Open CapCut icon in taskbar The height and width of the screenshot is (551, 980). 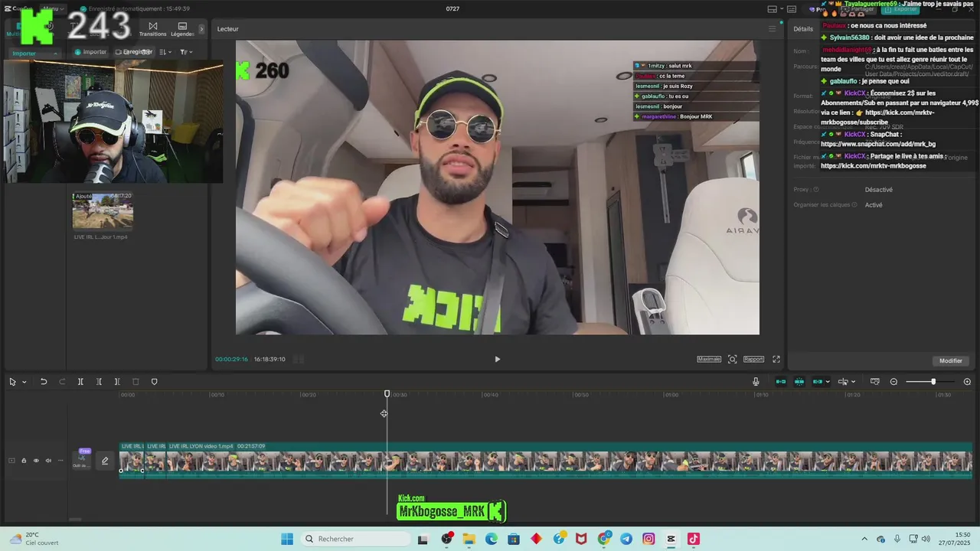click(x=671, y=539)
